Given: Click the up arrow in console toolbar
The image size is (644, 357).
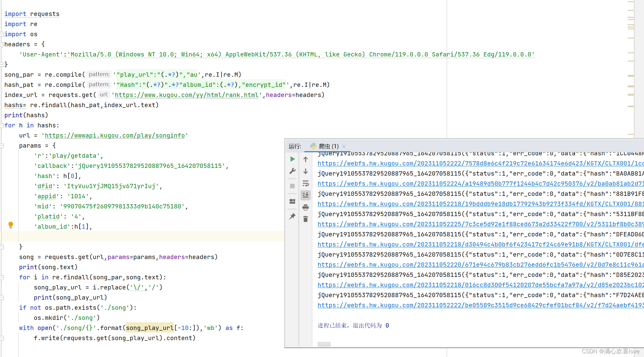Looking at the screenshot, I should point(306,159).
